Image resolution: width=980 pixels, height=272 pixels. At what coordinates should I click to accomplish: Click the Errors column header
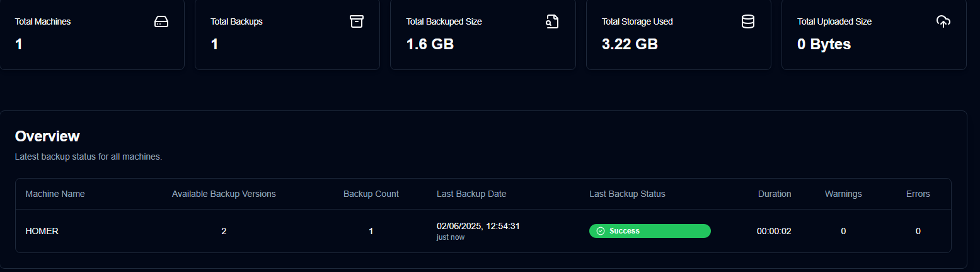(918, 194)
